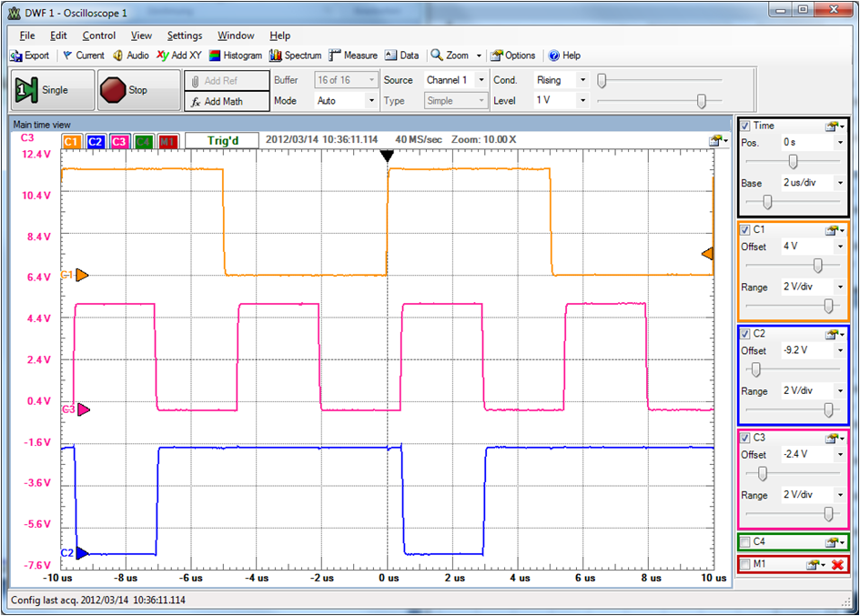The width and height of the screenshot is (860, 616).
Task: Open the time Base dropdown
Action: pos(839,183)
